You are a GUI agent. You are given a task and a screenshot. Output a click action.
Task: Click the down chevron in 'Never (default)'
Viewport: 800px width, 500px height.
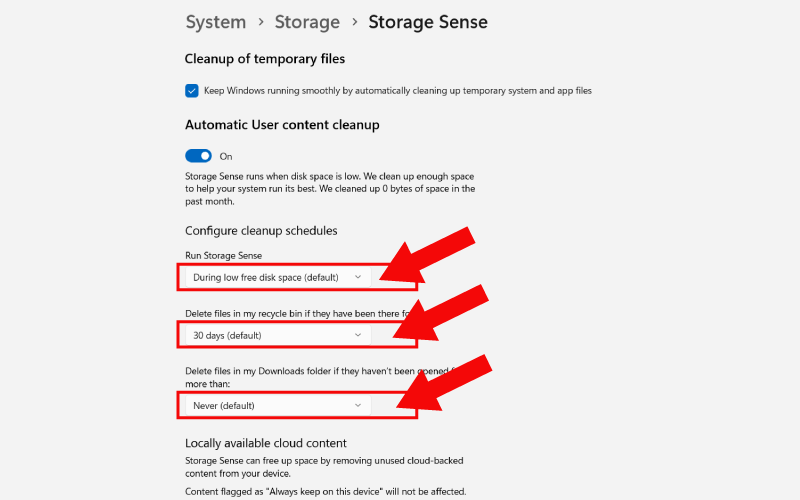(358, 405)
